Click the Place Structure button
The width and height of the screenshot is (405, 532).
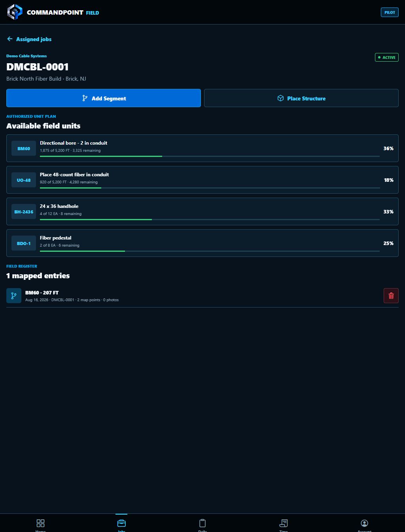(301, 98)
